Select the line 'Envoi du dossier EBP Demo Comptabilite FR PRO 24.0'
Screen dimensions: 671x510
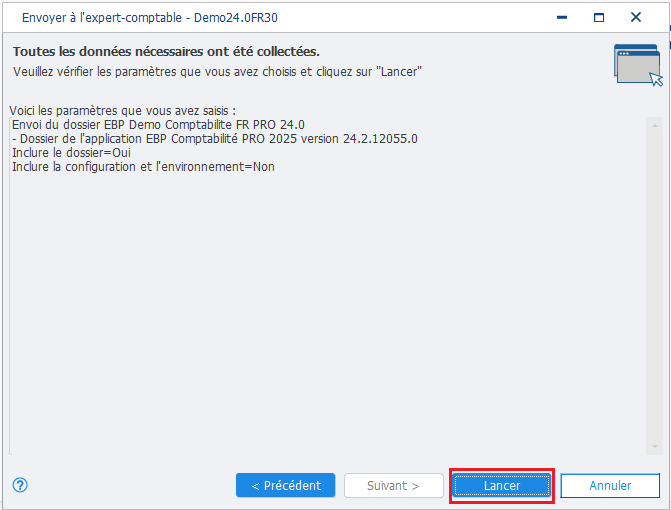click(x=158, y=125)
